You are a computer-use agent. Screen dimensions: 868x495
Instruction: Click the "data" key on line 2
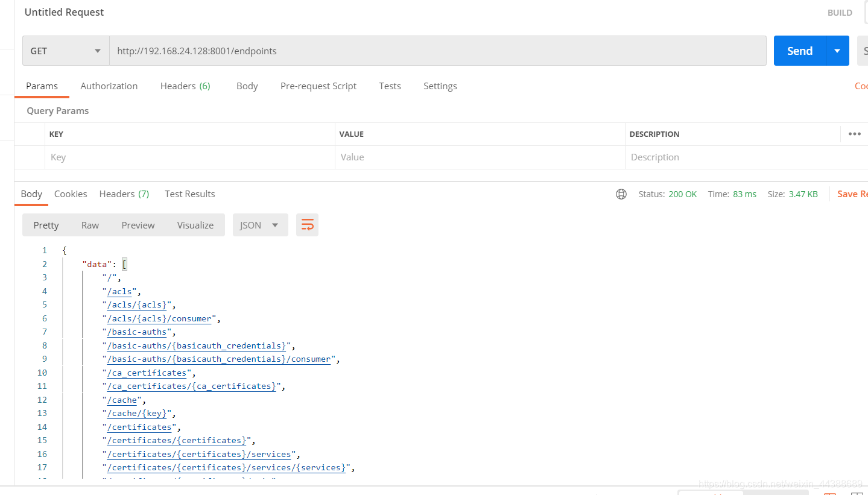[x=97, y=264]
